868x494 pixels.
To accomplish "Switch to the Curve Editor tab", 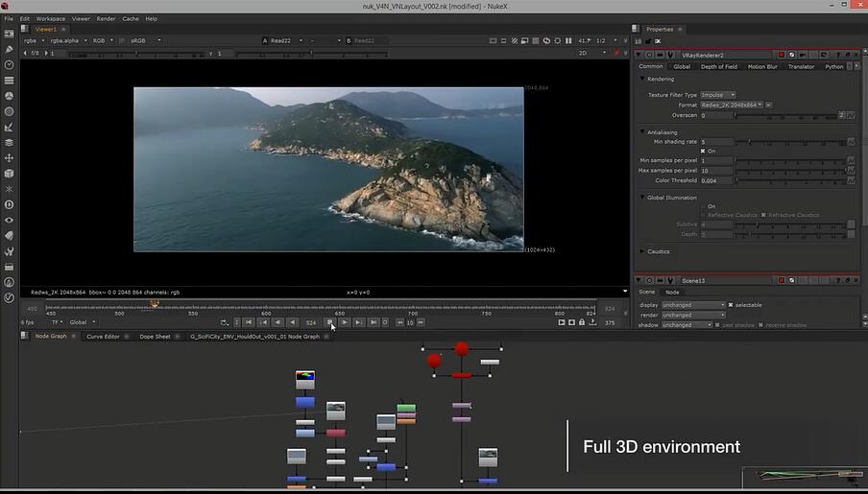I will pyautogui.click(x=103, y=337).
